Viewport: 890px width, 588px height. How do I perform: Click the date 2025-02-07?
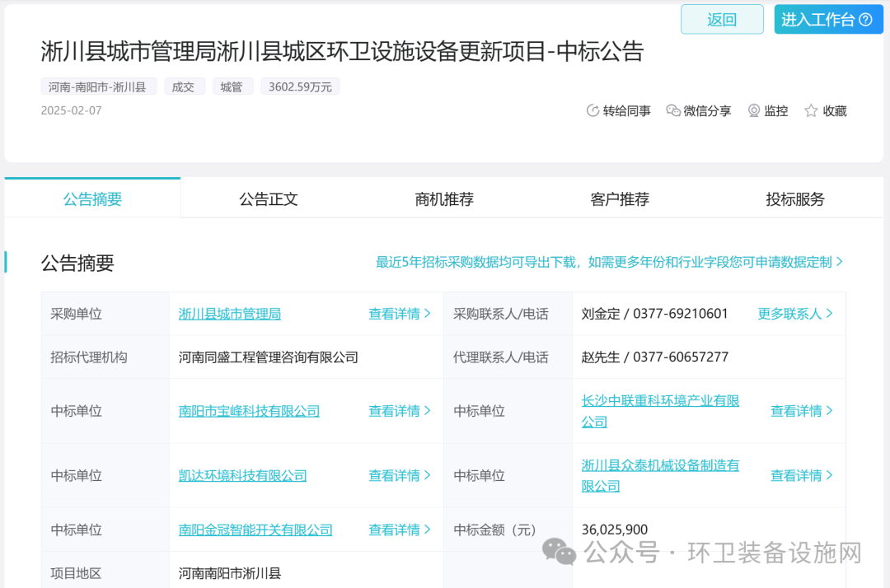71,110
